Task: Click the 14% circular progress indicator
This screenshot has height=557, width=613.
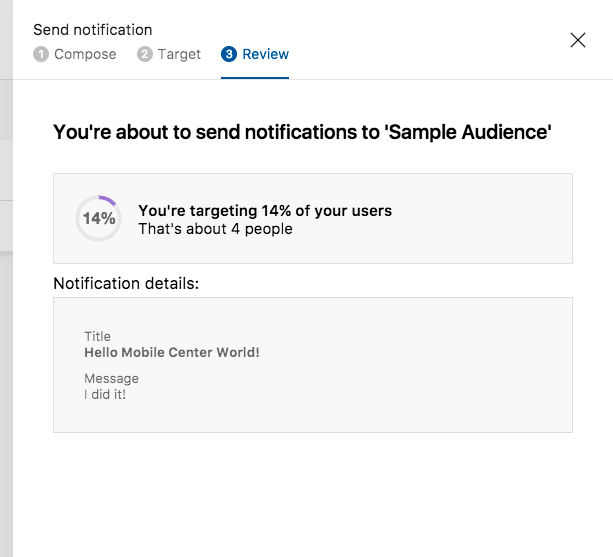Action: [98, 218]
